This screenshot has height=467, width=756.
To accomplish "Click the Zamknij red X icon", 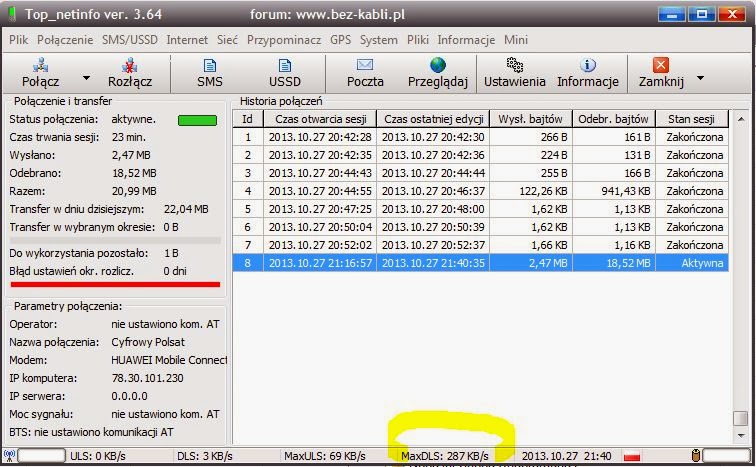I will click(661, 65).
